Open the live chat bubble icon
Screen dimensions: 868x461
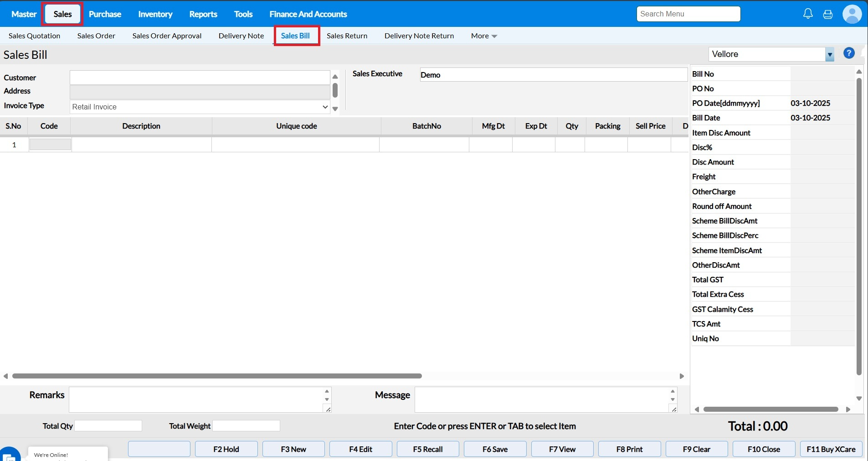tap(10, 455)
